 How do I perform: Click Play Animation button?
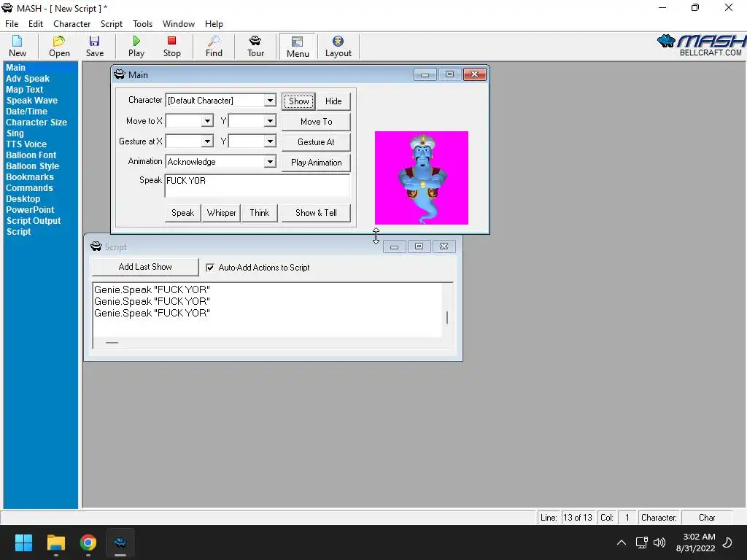pos(317,163)
